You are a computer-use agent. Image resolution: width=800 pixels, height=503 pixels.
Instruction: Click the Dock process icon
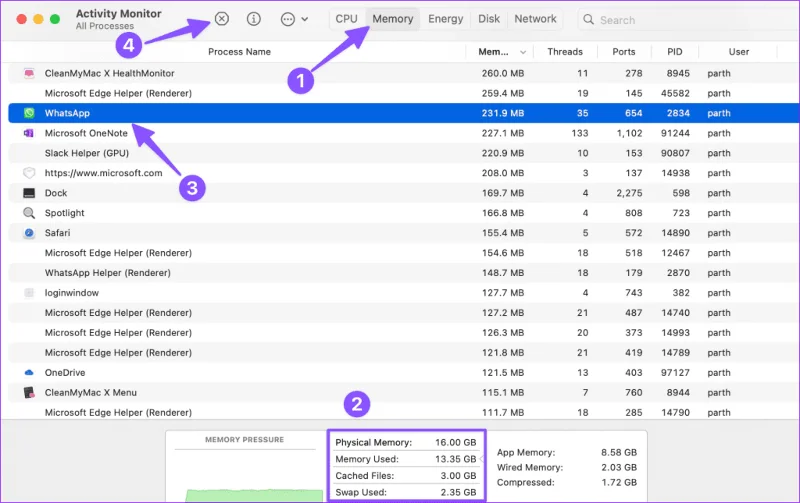coord(29,193)
